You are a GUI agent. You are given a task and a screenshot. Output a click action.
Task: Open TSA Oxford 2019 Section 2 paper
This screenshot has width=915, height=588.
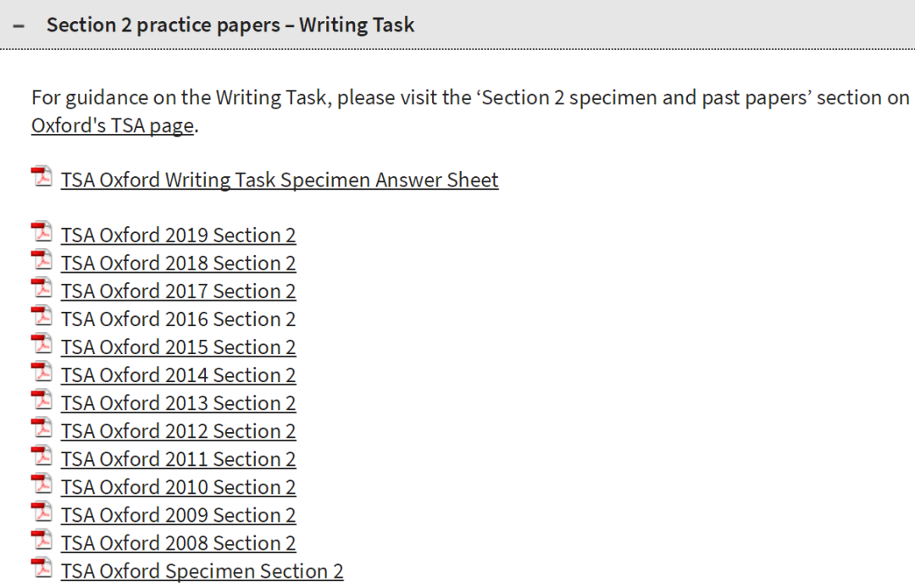(x=178, y=235)
